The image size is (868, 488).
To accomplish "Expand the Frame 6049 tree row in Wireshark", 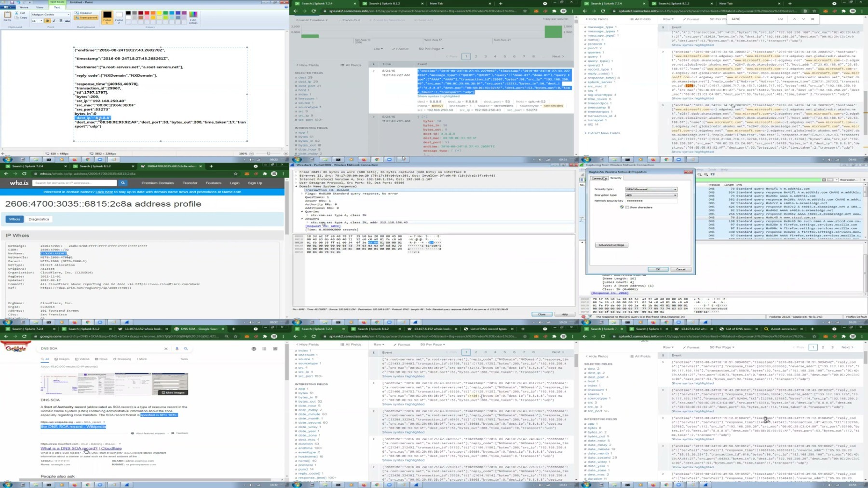I will pyautogui.click(x=296, y=172).
